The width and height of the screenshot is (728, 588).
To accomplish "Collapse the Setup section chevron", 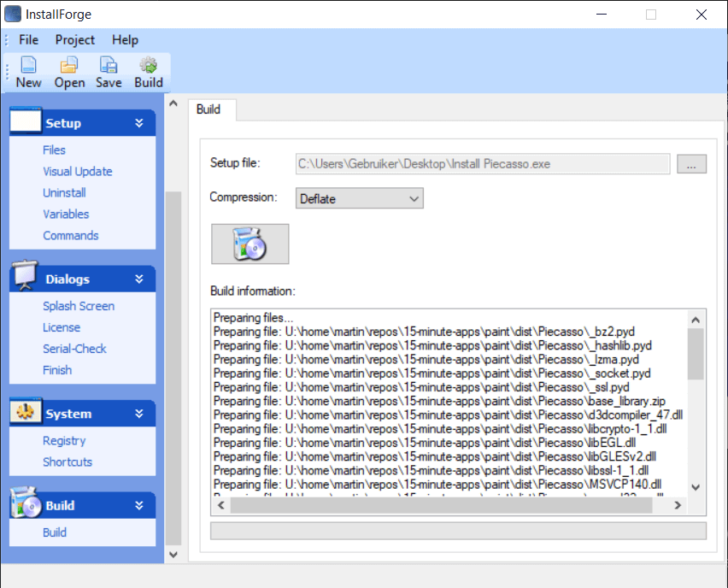I will coord(138,123).
